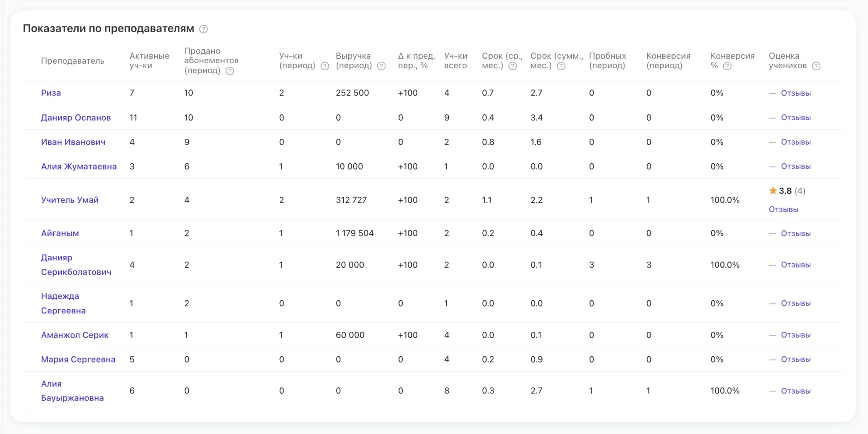Open teacher profile Алия Жуматаевна
This screenshot has width=868, height=434.
79,166
